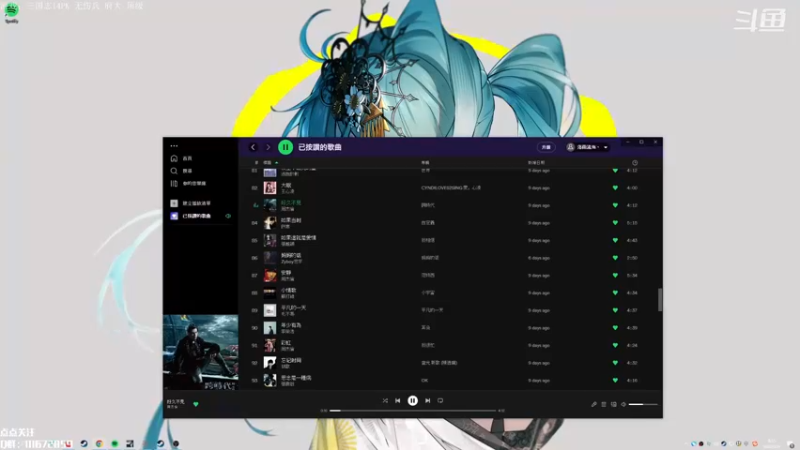The width and height of the screenshot is (800, 450).
Task: Sort by the duration clock icon
Action: [635, 163]
